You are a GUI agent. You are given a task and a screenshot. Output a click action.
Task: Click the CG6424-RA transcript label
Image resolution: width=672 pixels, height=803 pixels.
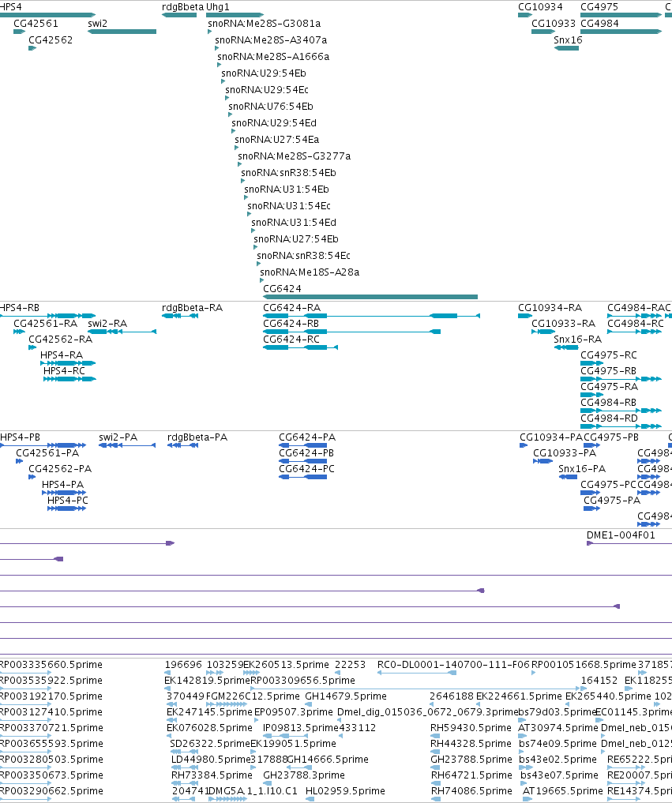pos(292,308)
